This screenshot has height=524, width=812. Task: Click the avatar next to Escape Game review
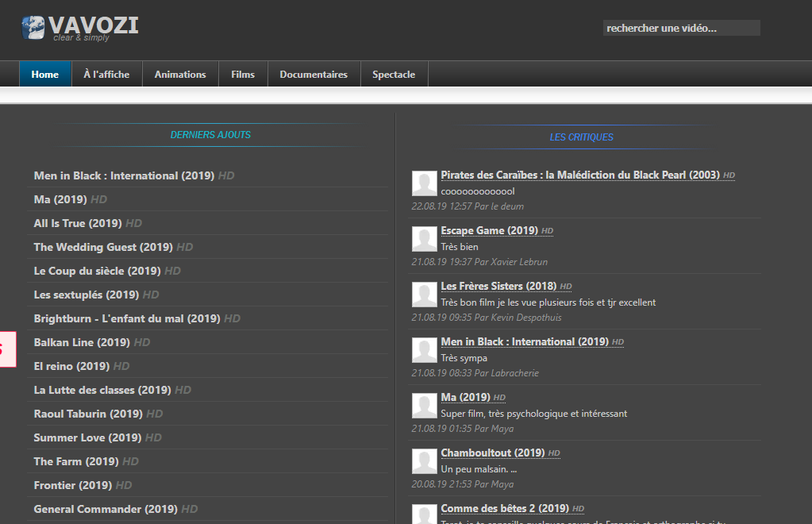[x=424, y=239]
